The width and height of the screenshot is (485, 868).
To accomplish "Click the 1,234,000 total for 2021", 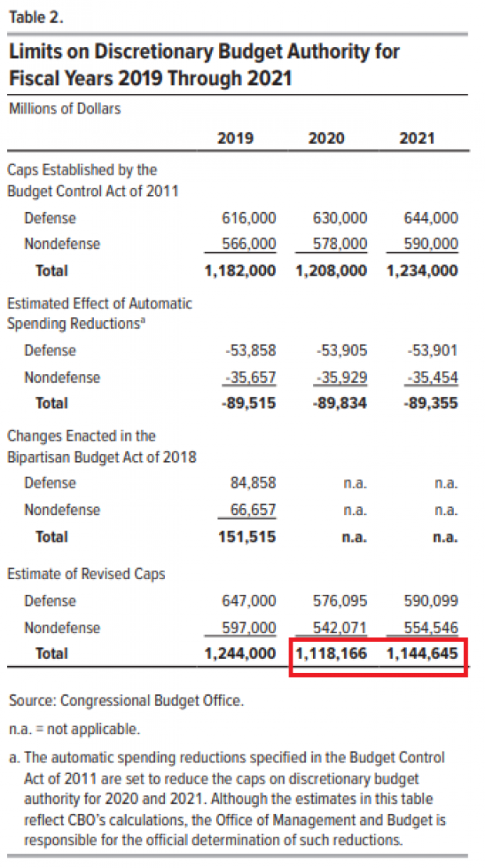I will (422, 271).
